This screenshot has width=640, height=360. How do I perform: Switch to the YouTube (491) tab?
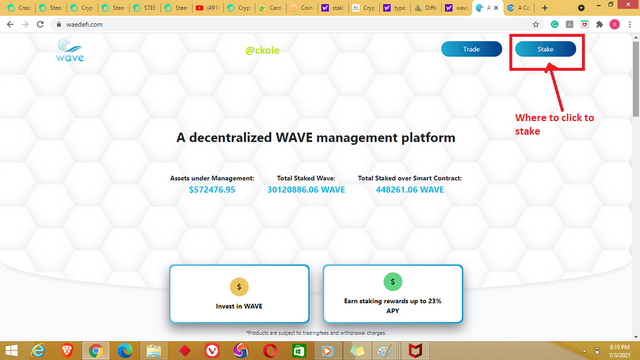[x=207, y=8]
